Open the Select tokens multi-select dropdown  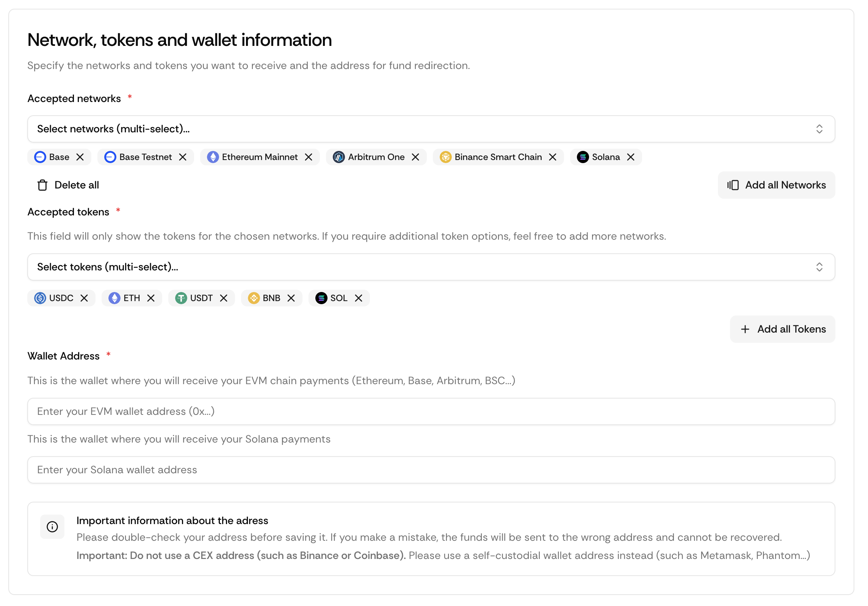431,267
